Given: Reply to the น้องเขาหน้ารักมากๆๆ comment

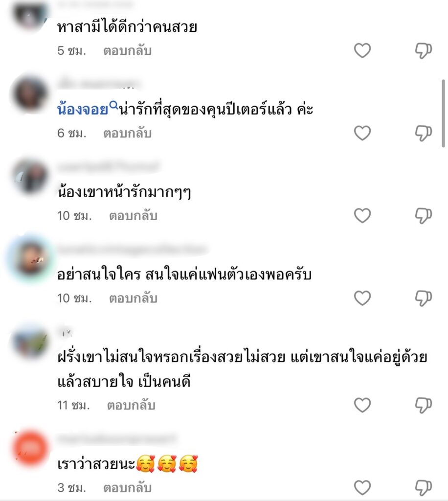Looking at the screenshot, I should point(133,216).
